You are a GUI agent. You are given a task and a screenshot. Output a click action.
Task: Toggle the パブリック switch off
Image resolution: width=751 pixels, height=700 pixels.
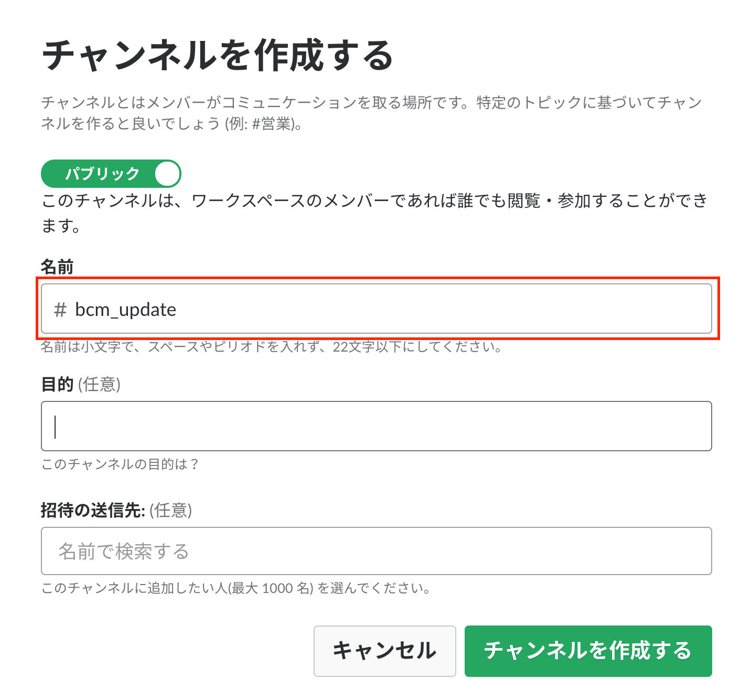click(x=111, y=174)
